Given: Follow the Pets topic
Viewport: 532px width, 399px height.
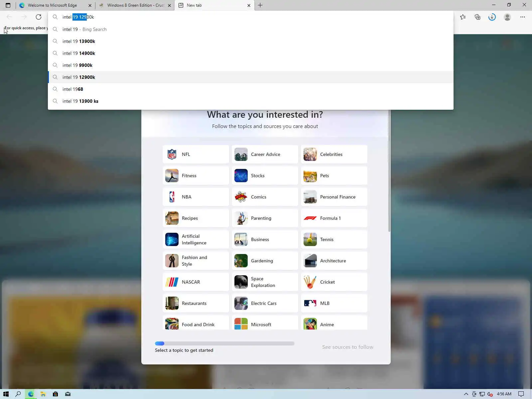Looking at the screenshot, I should 334,176.
